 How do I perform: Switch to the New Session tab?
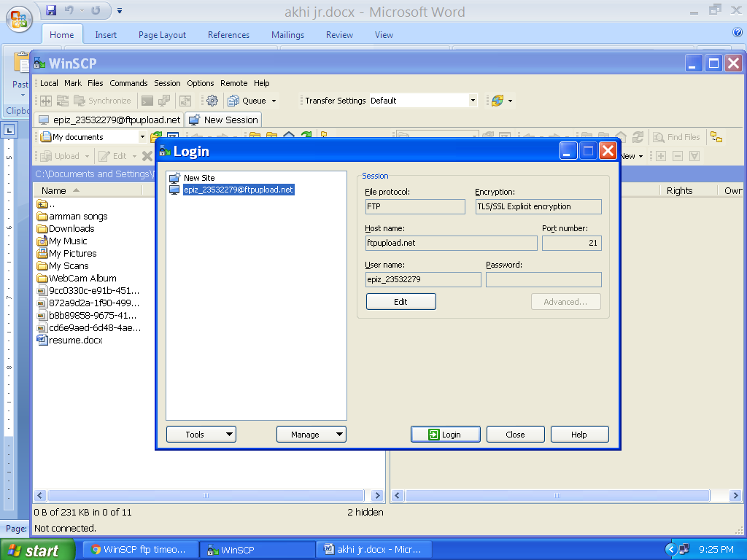(224, 120)
